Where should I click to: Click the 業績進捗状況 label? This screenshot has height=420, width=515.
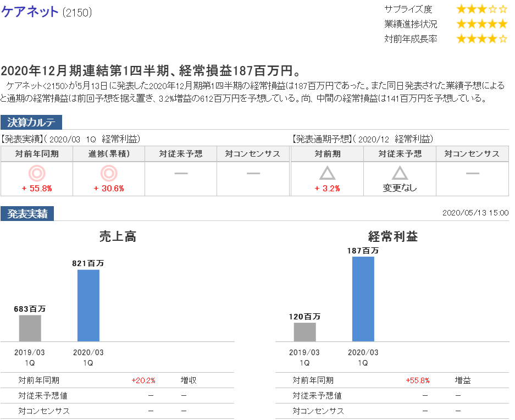pos(411,24)
